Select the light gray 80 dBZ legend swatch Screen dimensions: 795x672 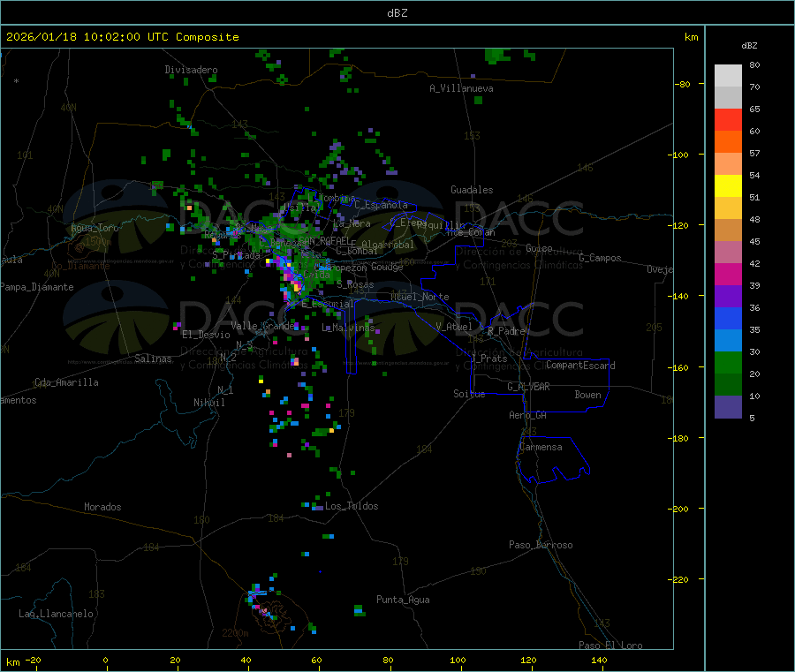tap(728, 76)
